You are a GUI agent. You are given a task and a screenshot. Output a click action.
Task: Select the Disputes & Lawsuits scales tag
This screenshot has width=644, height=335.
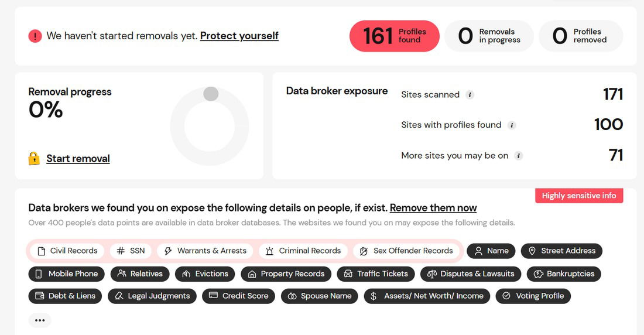point(471,274)
